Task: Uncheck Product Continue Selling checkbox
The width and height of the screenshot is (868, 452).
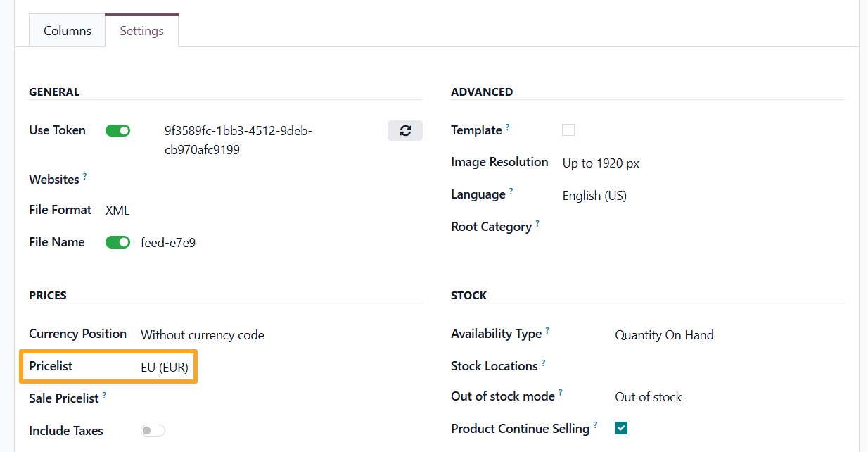Action: click(x=621, y=428)
